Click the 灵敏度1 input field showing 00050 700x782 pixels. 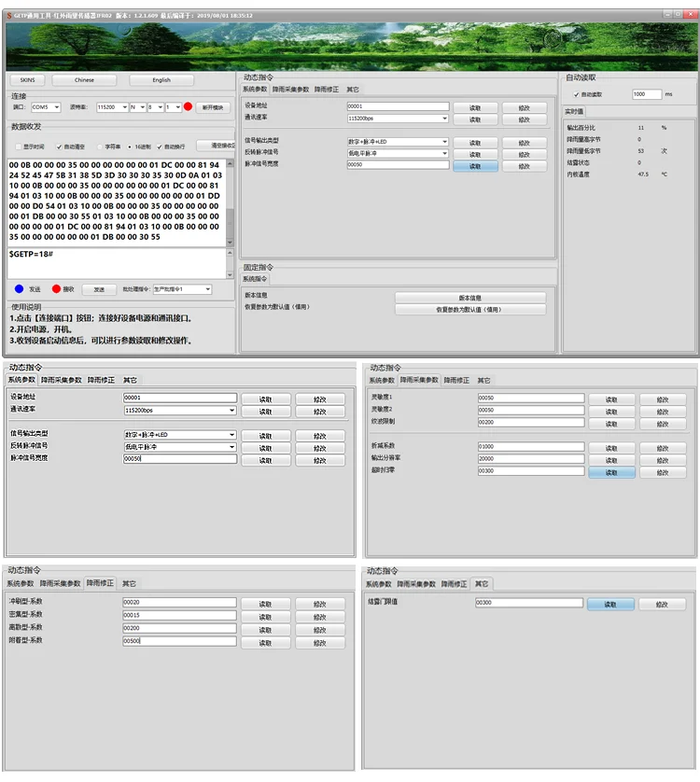coord(531,398)
